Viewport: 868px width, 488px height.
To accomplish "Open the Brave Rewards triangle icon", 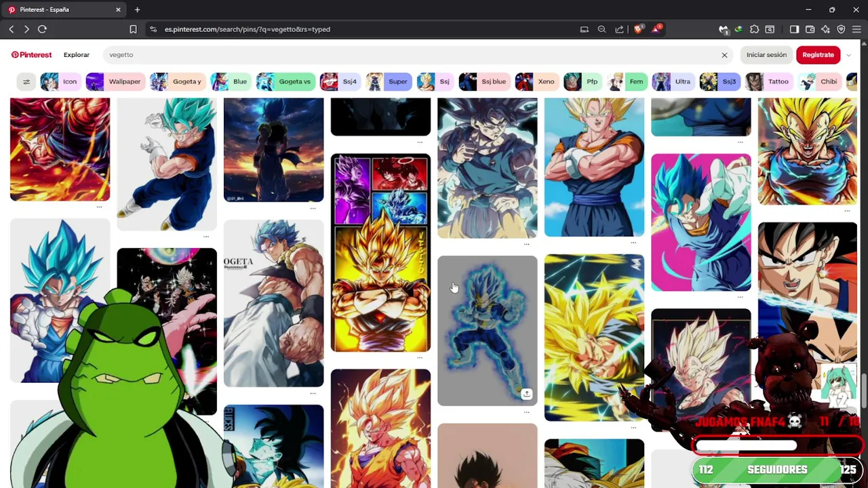I will [656, 29].
